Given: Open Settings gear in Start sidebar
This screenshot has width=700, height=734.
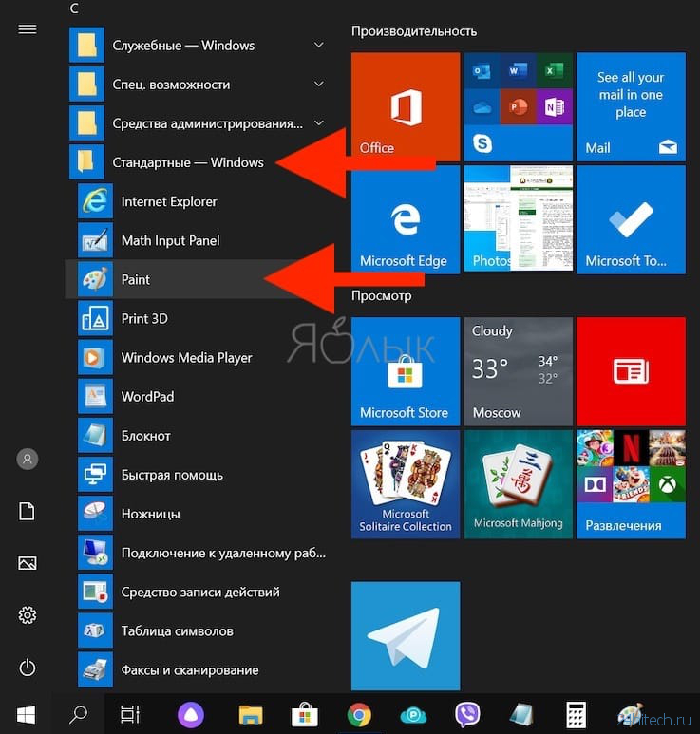Looking at the screenshot, I should [x=28, y=615].
